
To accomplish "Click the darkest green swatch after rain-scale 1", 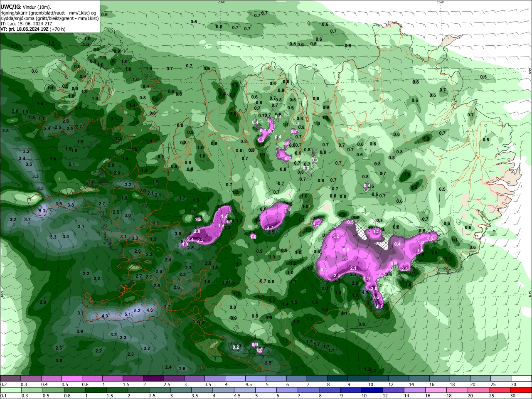I will 95,390.
